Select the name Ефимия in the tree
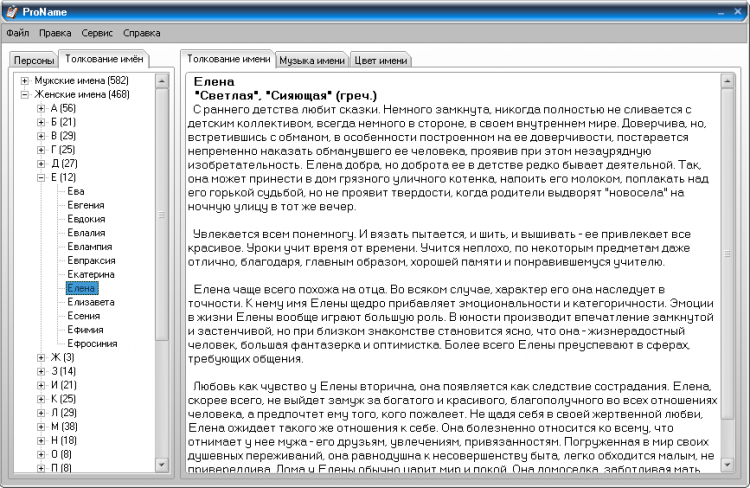 tap(85, 330)
